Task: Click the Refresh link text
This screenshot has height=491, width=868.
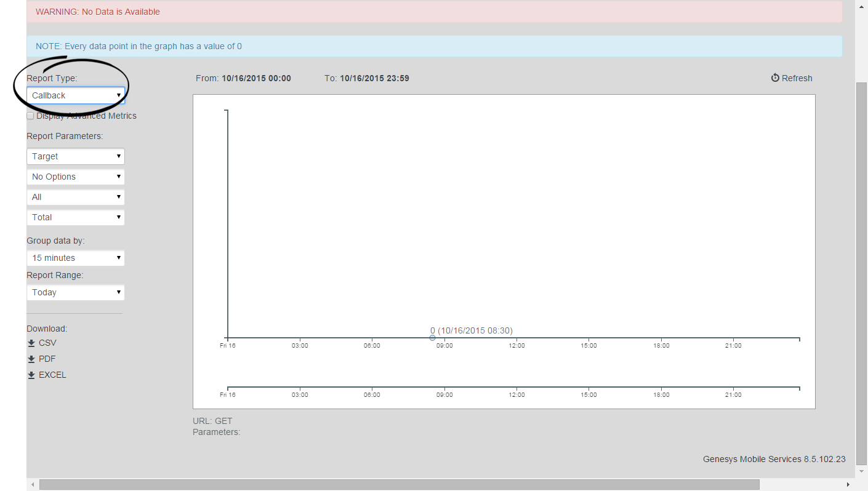Action: click(797, 78)
